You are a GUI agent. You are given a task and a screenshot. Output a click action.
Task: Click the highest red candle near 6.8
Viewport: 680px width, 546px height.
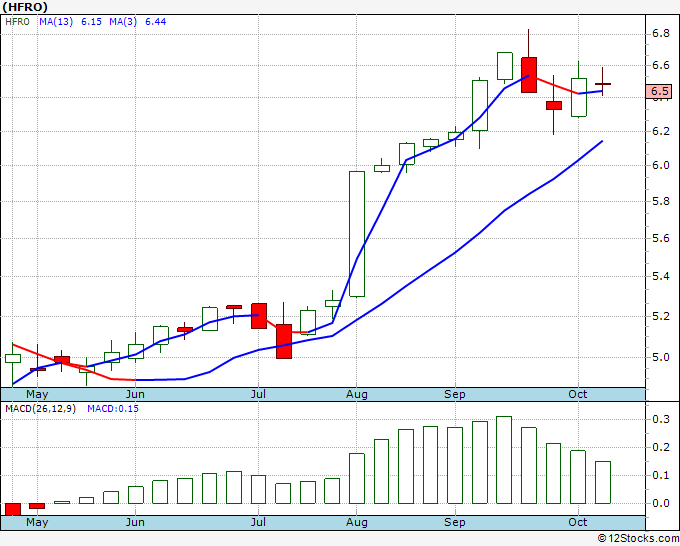click(x=529, y=75)
